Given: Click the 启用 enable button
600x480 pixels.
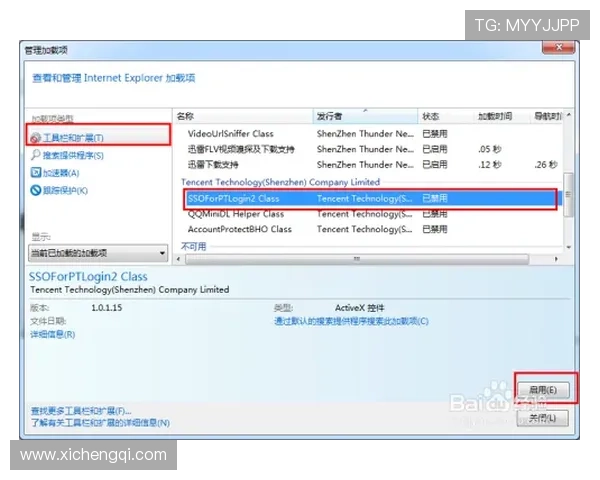Looking at the screenshot, I should [x=547, y=388].
